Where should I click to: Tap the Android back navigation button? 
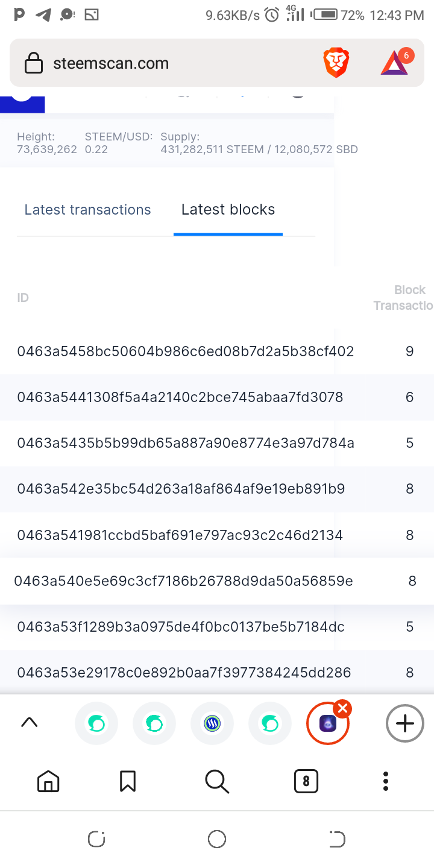[337, 839]
